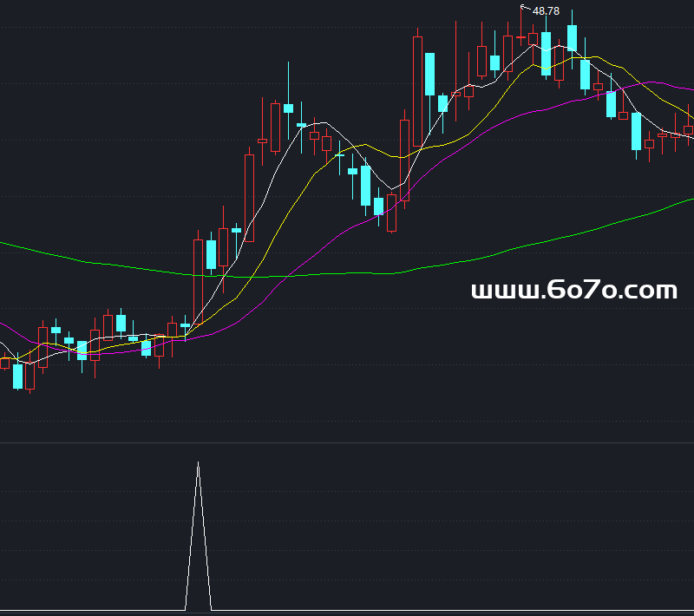Click the 48.78 high price label
Viewport: 694px width, 616px height.
click(x=546, y=11)
